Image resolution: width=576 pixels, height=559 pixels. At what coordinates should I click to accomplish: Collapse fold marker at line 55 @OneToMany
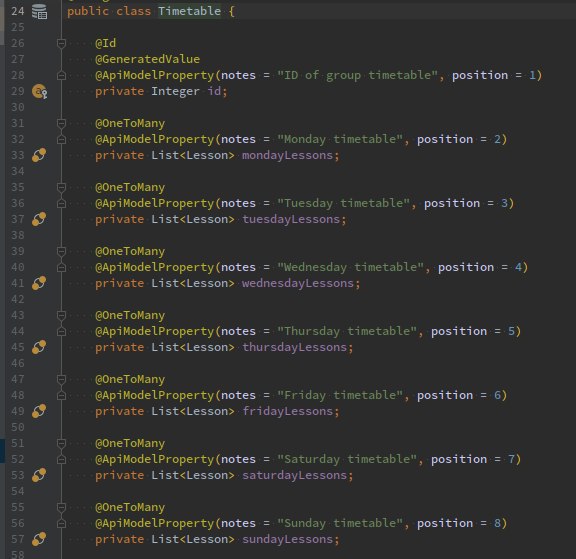point(61,507)
